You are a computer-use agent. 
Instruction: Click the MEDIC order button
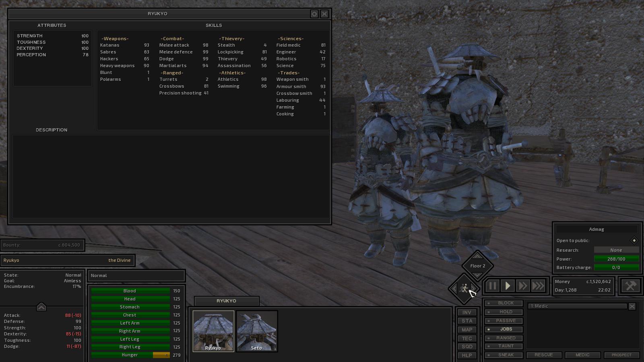[x=582, y=355]
